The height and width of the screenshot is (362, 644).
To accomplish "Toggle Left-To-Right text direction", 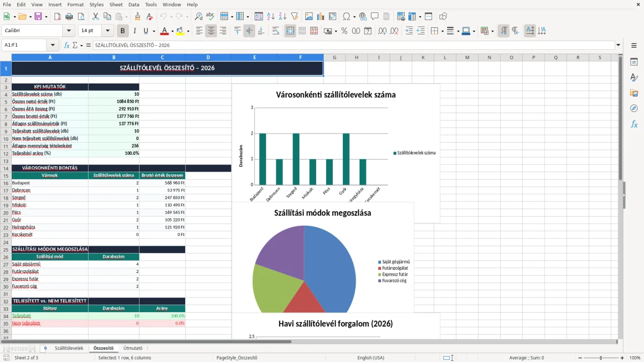I will point(503,31).
